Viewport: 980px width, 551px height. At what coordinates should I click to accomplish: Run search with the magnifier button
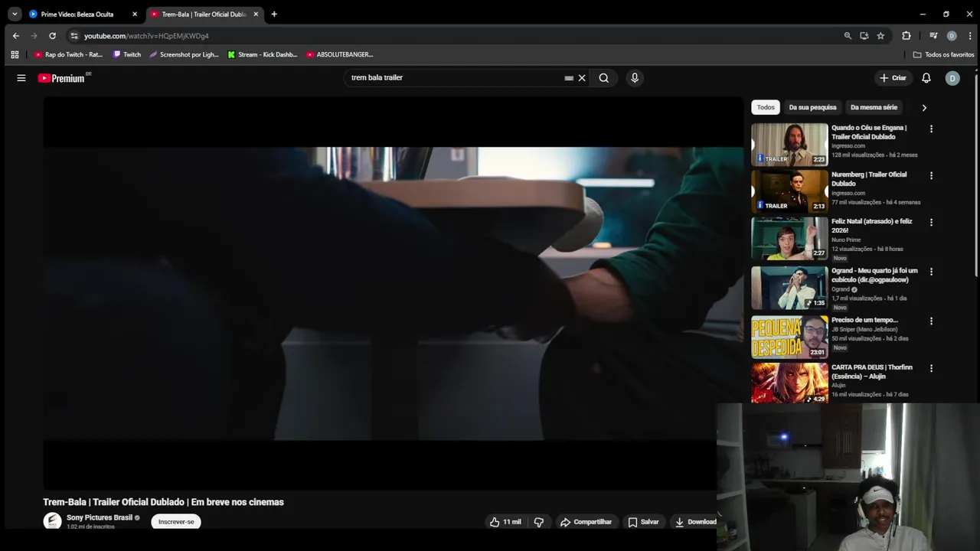point(604,78)
